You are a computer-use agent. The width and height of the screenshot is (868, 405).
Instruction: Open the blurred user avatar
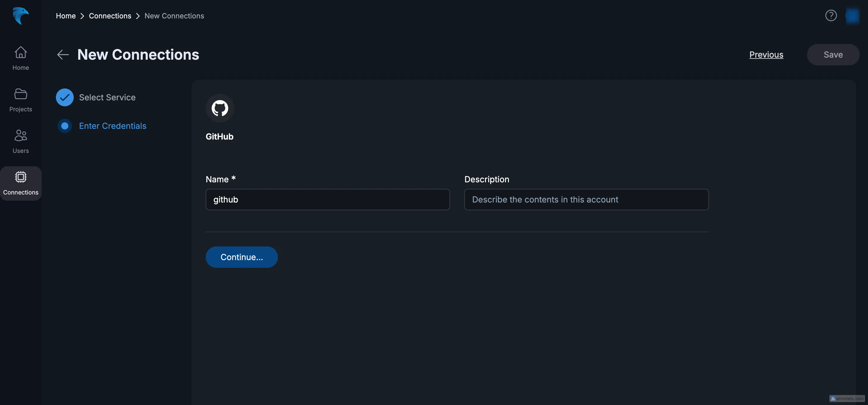coord(853,15)
